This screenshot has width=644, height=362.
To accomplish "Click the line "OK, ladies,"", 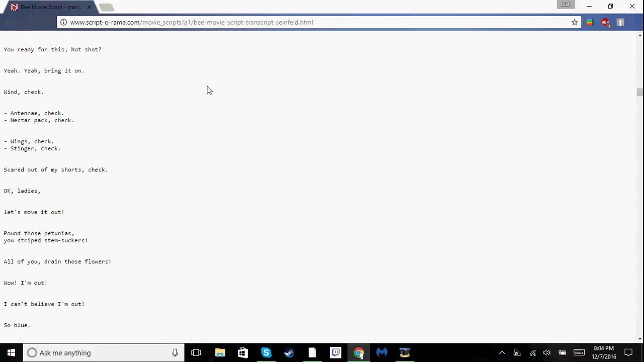I will coord(22,191).
